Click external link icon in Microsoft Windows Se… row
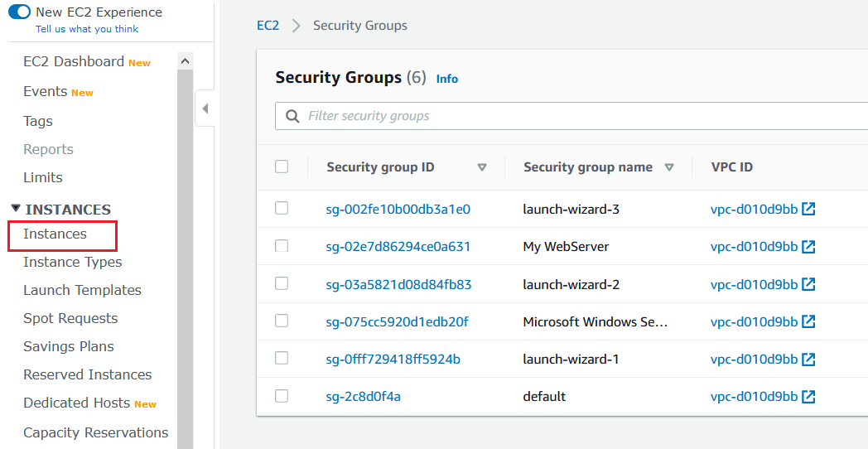 [x=808, y=321]
